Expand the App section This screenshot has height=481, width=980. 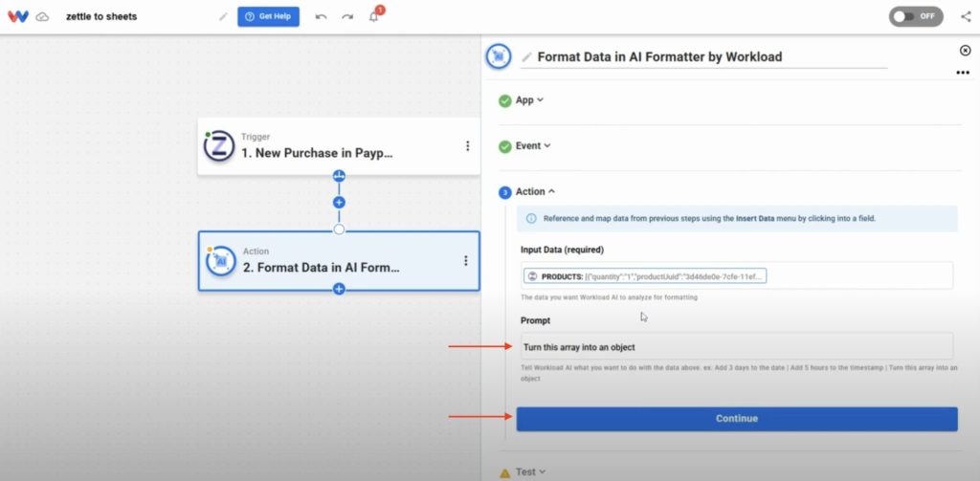[x=529, y=100]
